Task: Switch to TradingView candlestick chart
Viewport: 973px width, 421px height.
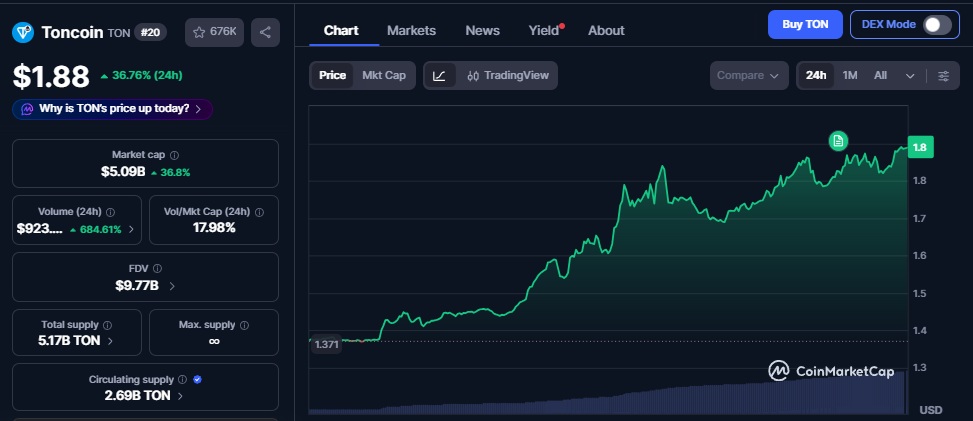Action: [508, 76]
